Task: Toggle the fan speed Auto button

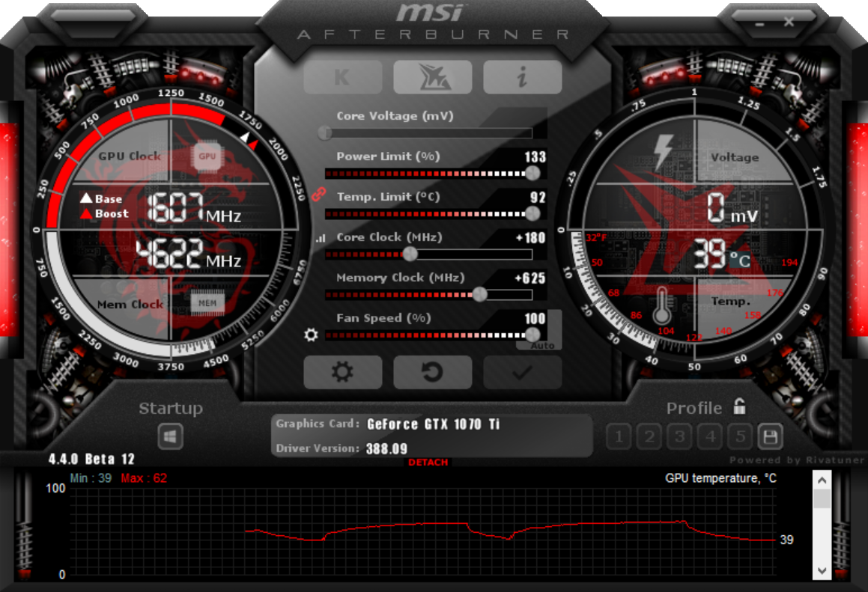Action: 542,345
